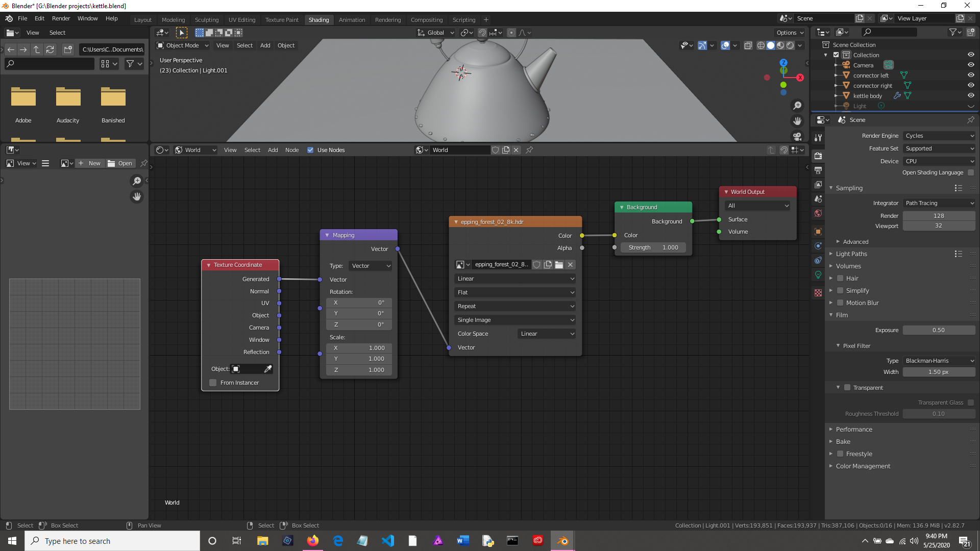The image size is (980, 551).
Task: Open the Output properties tab with printer icon
Action: point(818,170)
